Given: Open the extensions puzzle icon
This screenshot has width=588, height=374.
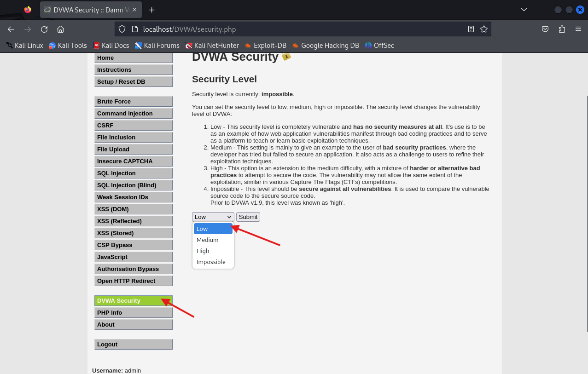Looking at the screenshot, I should [x=562, y=29].
